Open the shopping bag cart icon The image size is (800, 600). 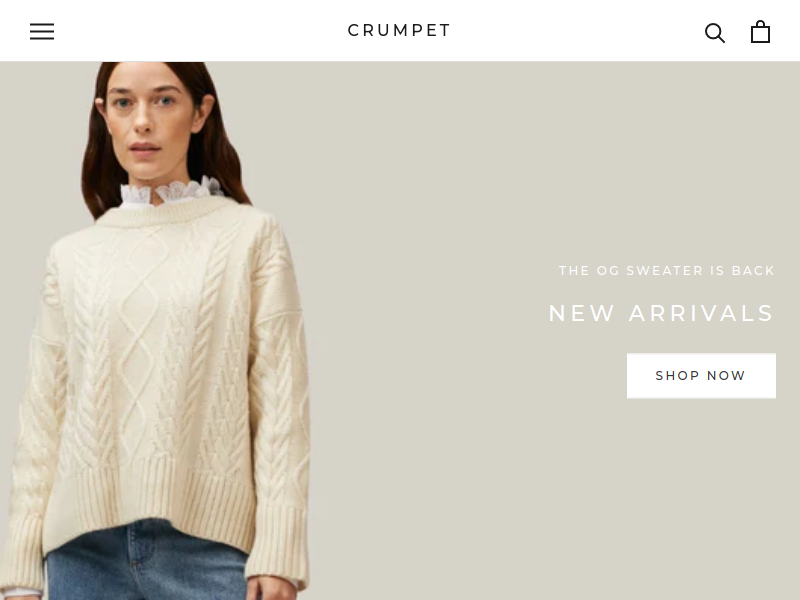coord(760,32)
